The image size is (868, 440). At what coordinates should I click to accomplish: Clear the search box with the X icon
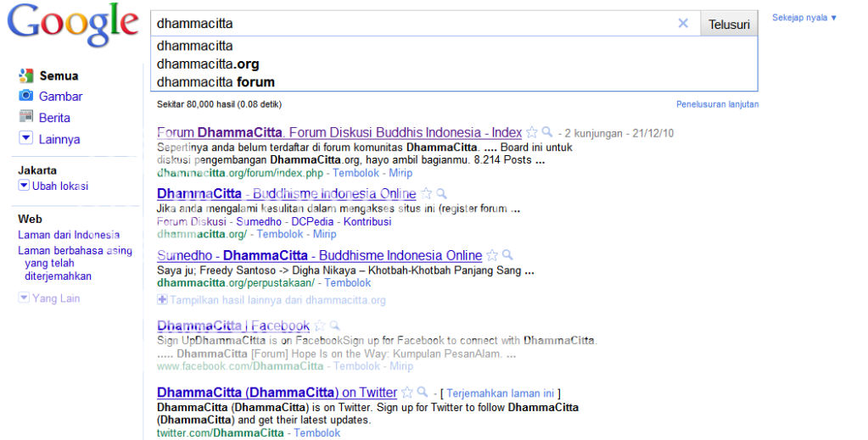(683, 24)
